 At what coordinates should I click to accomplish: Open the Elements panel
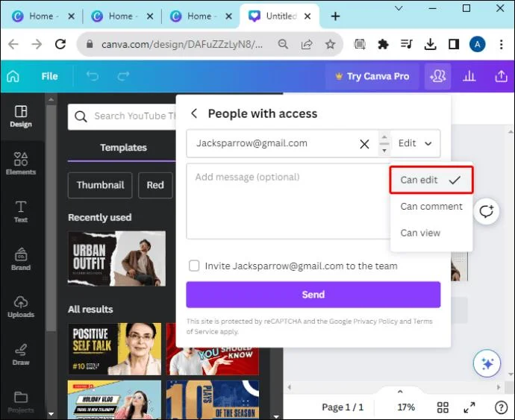coord(21,163)
